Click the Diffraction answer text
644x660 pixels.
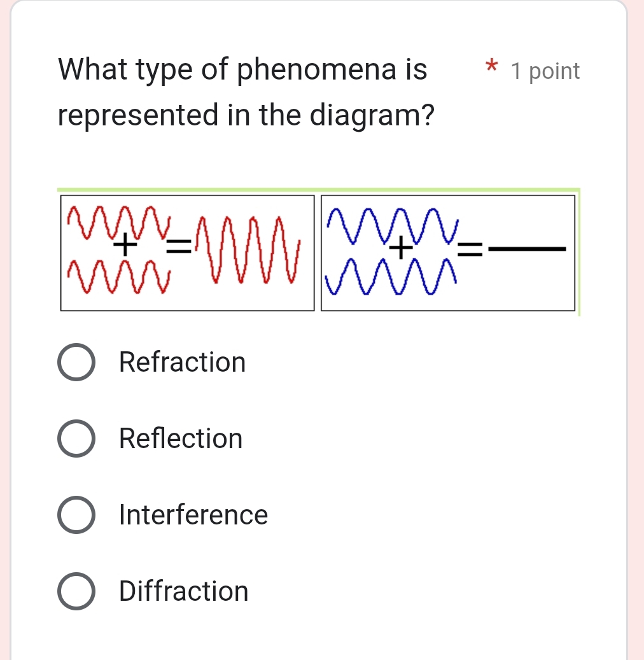coord(183,591)
